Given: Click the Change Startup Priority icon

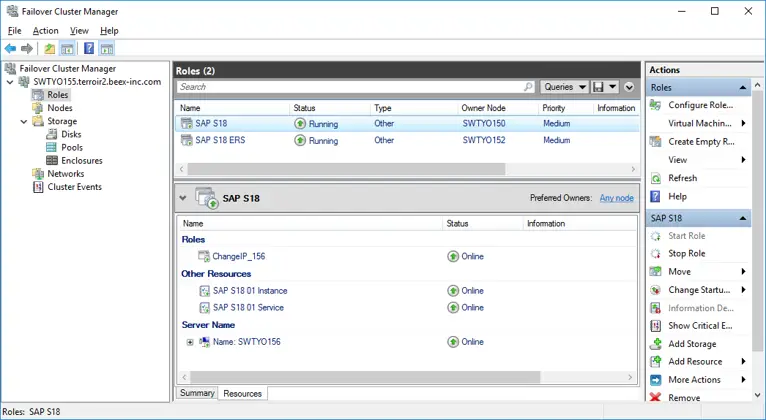Looking at the screenshot, I should coord(656,290).
